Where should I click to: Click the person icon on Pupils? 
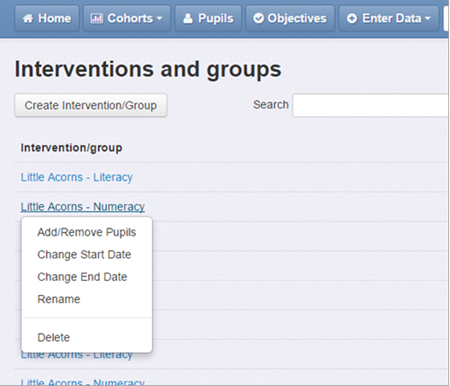188,18
